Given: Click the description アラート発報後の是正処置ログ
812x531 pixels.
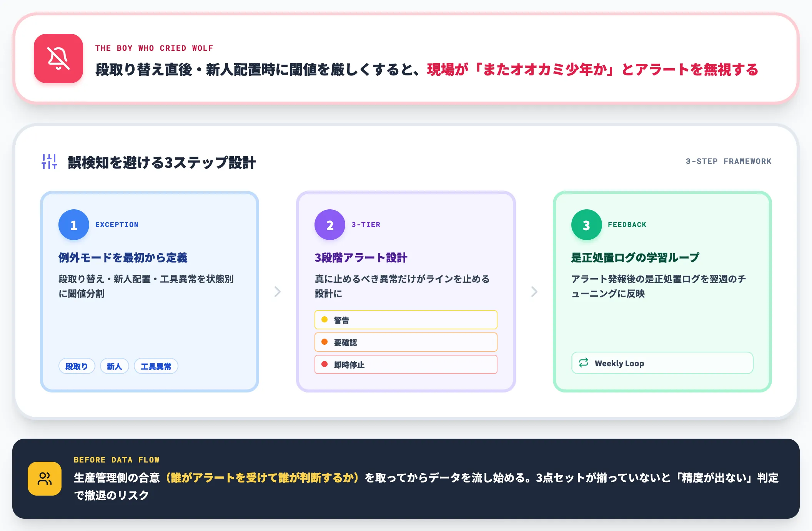Looking at the screenshot, I should point(636,279).
